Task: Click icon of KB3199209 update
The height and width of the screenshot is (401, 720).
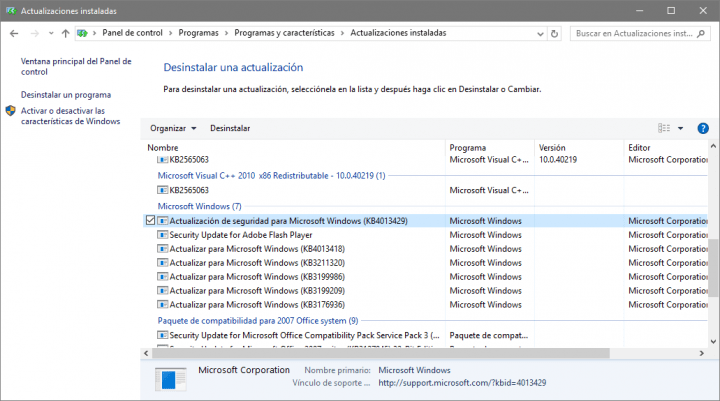Action: 162,290
